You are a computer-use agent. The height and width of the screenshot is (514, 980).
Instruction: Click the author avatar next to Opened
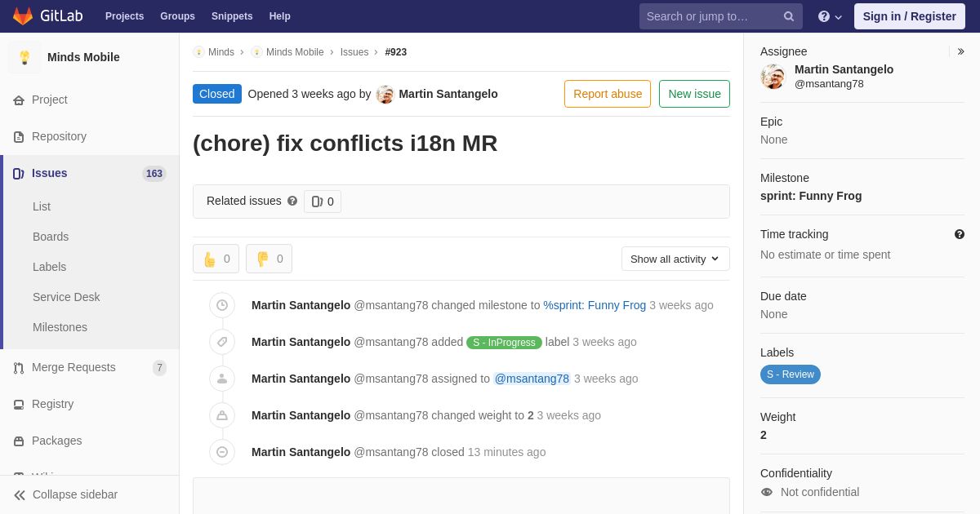[x=385, y=94]
